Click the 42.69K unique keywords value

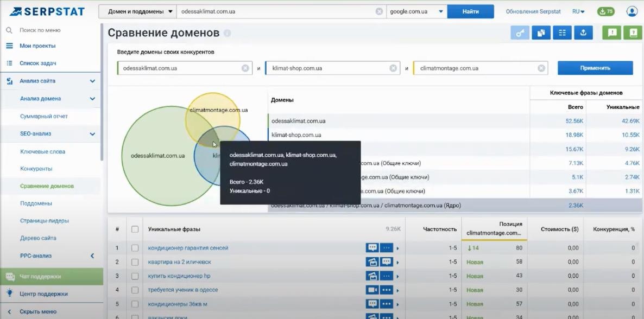click(x=631, y=121)
